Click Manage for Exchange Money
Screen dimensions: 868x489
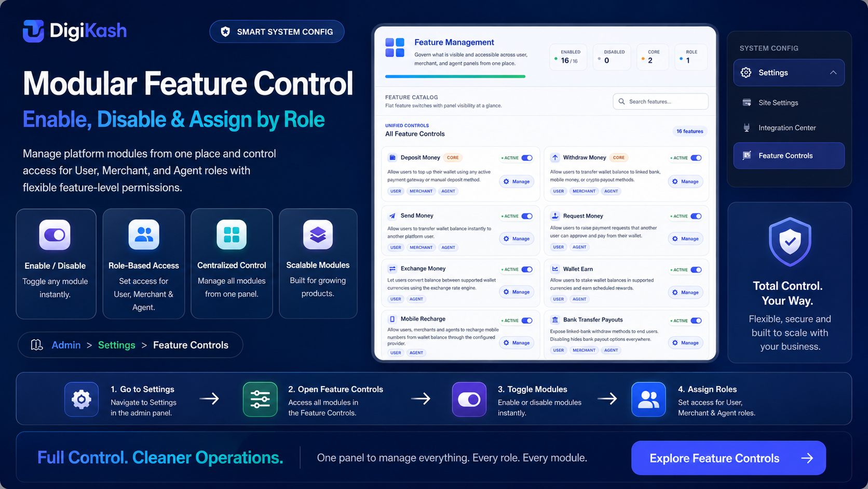click(x=517, y=292)
